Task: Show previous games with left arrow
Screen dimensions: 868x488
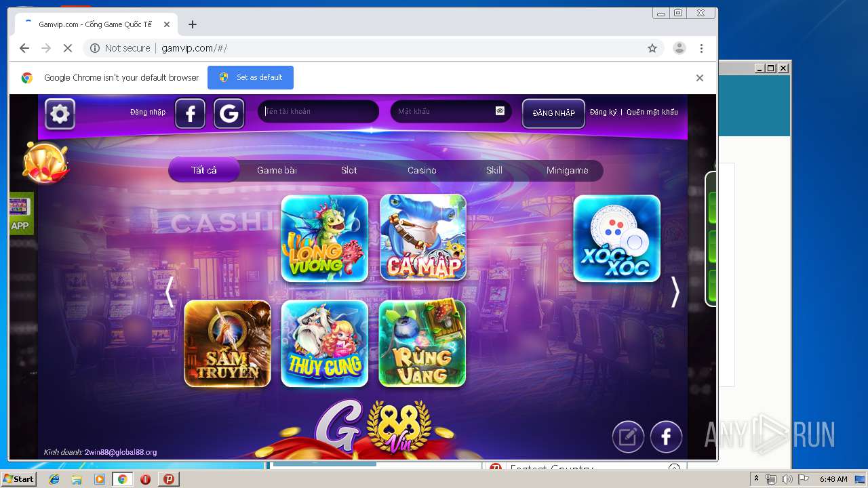Action: coord(170,292)
